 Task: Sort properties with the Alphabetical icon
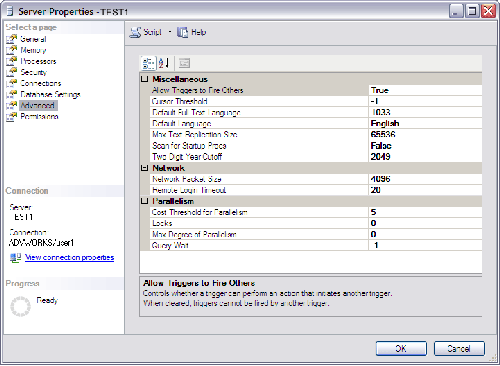163,63
